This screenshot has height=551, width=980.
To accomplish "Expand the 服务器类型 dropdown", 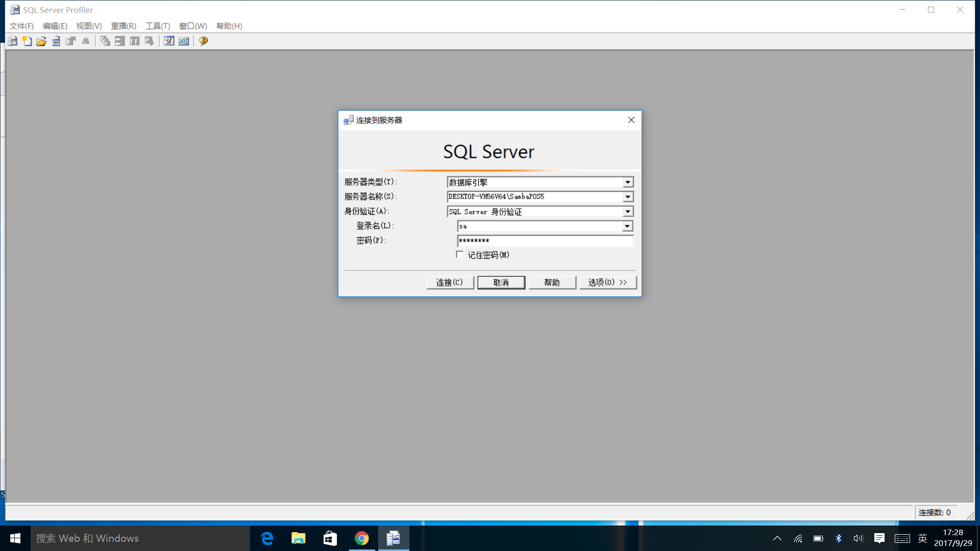I will 628,182.
